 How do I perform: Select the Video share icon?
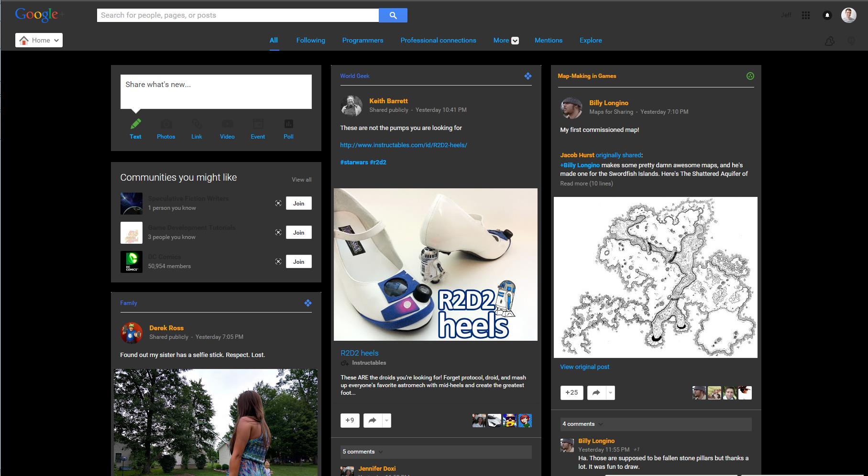pos(227,124)
